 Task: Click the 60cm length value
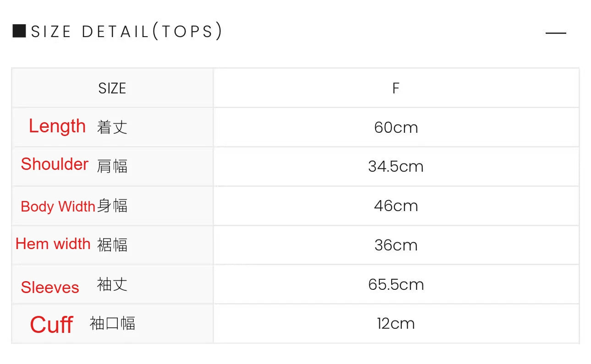tap(396, 127)
